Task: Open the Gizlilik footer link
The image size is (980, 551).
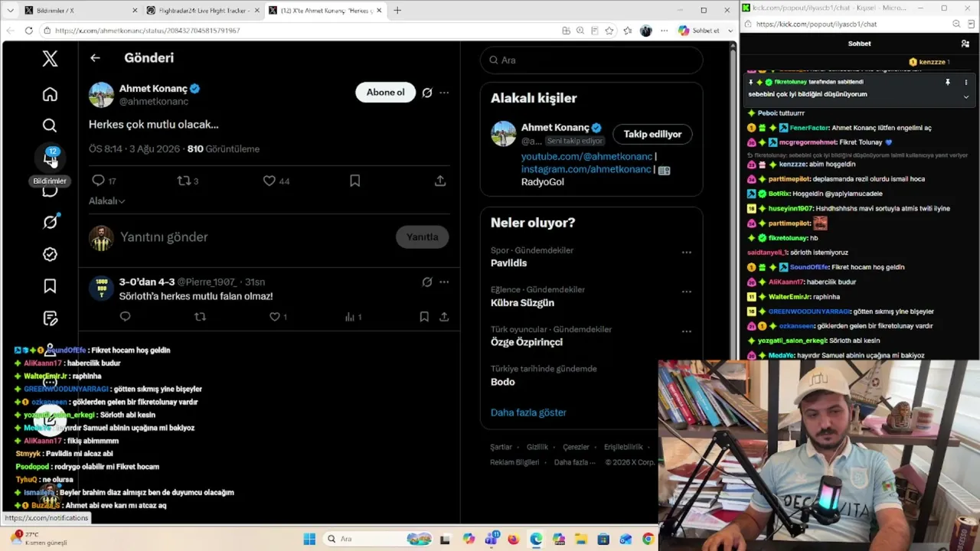Action: click(537, 447)
